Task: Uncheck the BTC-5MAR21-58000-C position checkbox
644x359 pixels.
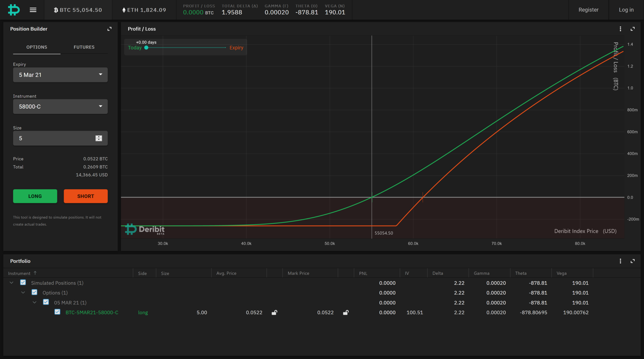Action: 57,312
